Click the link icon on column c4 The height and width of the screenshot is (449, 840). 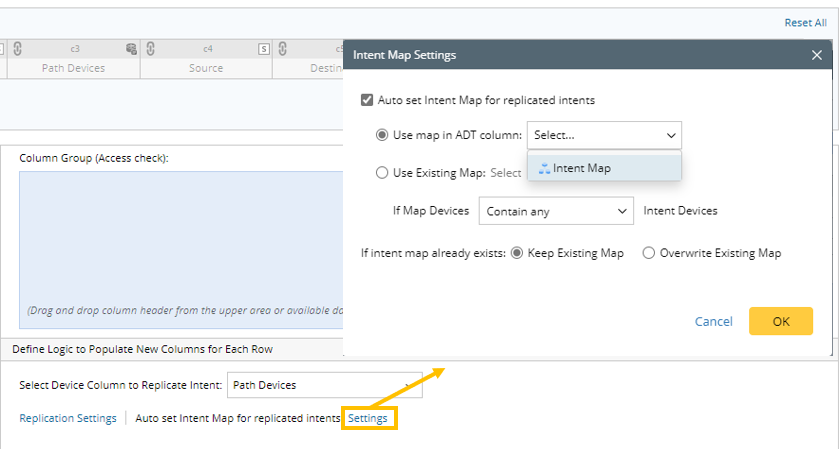[151, 48]
